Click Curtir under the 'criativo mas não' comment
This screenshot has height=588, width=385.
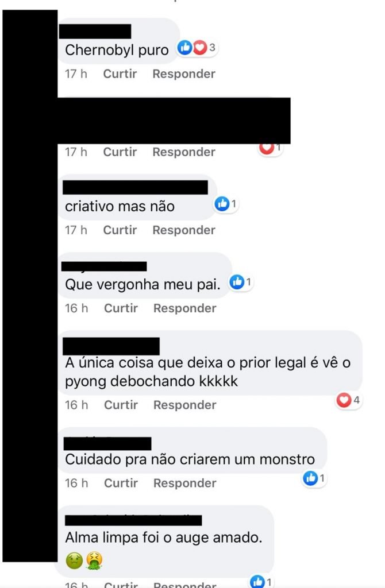coord(120,230)
